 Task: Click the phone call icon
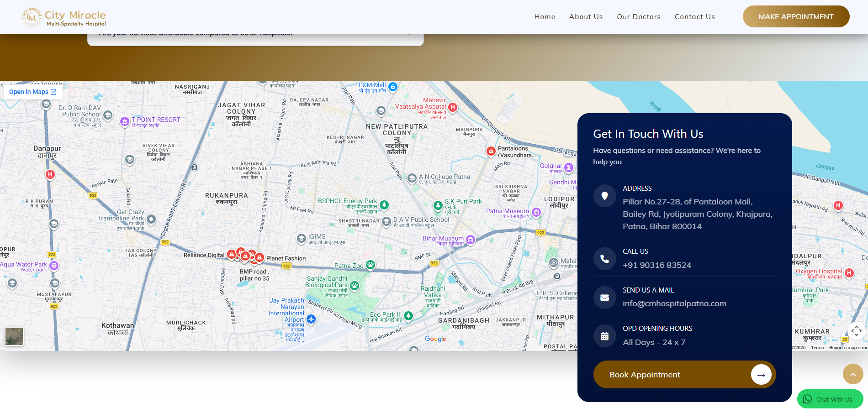[604, 259]
